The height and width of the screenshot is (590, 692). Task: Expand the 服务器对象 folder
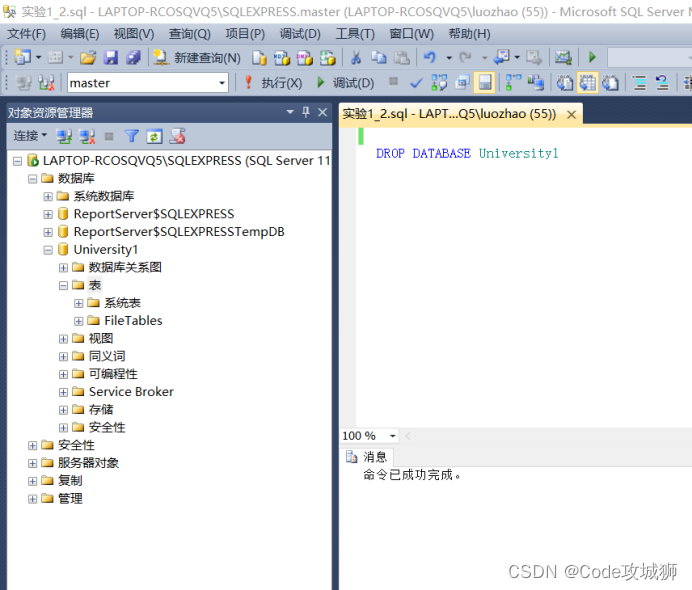tap(32, 463)
